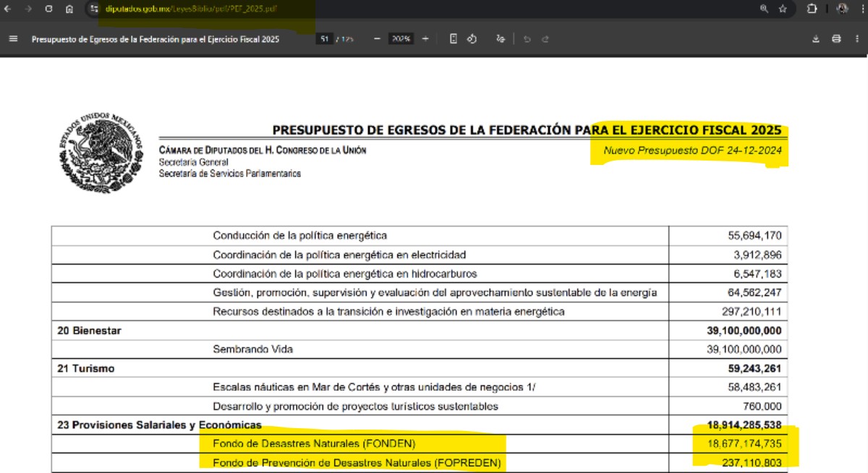Open the PDF sidebar hamburger menu
The height and width of the screenshot is (473, 868).
(12, 39)
